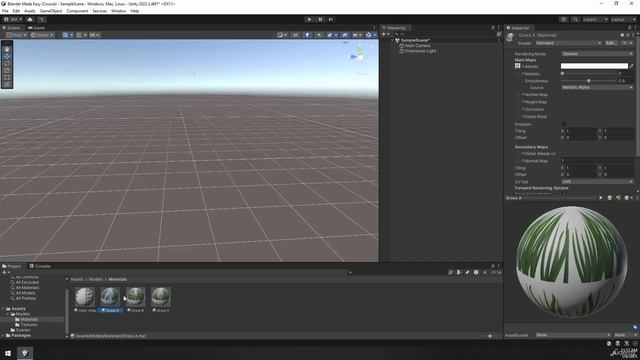Open the undo history icon

(564, 19)
